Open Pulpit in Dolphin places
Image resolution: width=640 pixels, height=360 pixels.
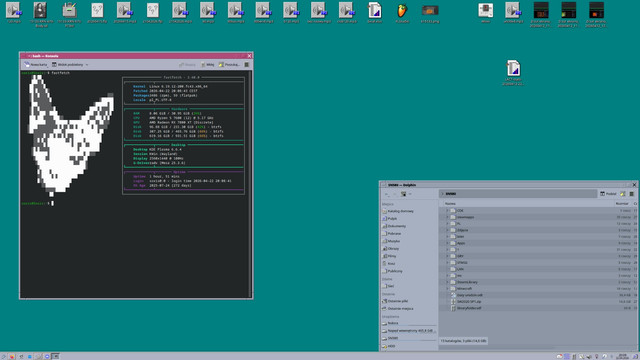click(x=389, y=219)
